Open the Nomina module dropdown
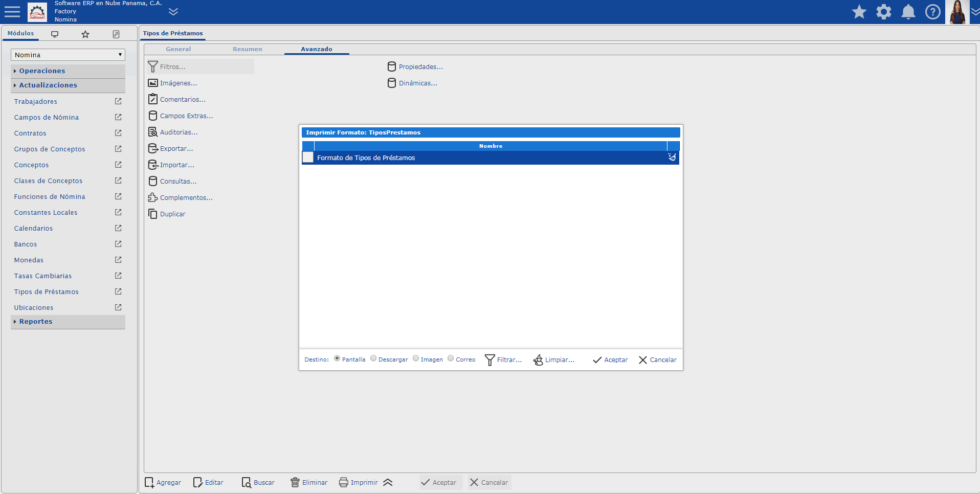 68,55
